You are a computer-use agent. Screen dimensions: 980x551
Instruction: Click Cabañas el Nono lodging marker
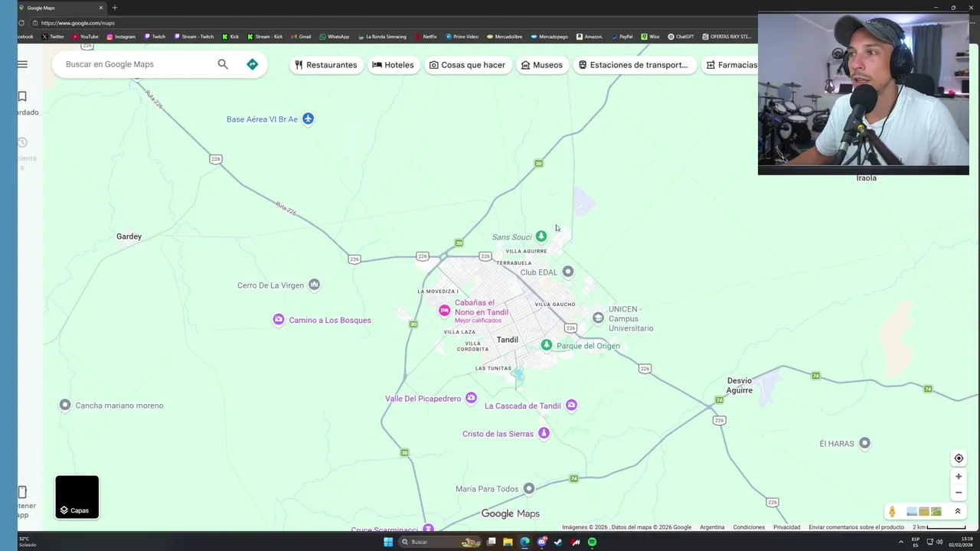(x=444, y=311)
